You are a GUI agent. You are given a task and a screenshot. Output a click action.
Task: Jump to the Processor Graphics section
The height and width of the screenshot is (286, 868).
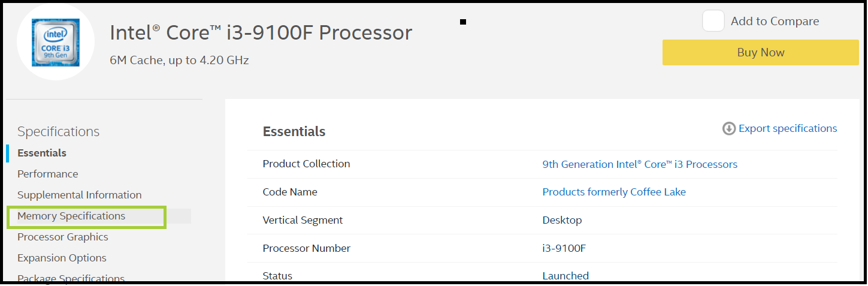point(63,237)
